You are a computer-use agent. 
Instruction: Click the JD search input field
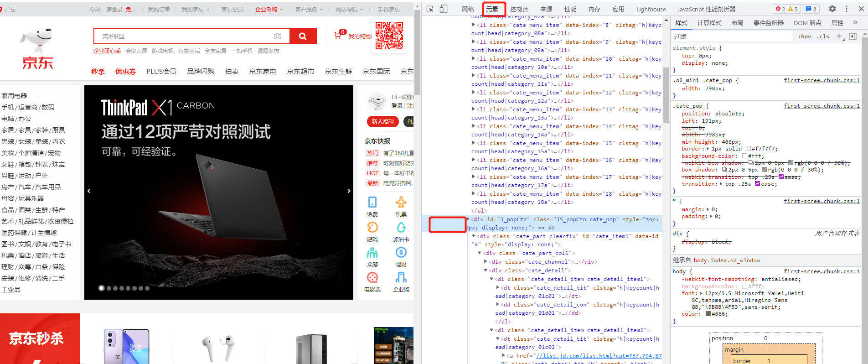191,36
